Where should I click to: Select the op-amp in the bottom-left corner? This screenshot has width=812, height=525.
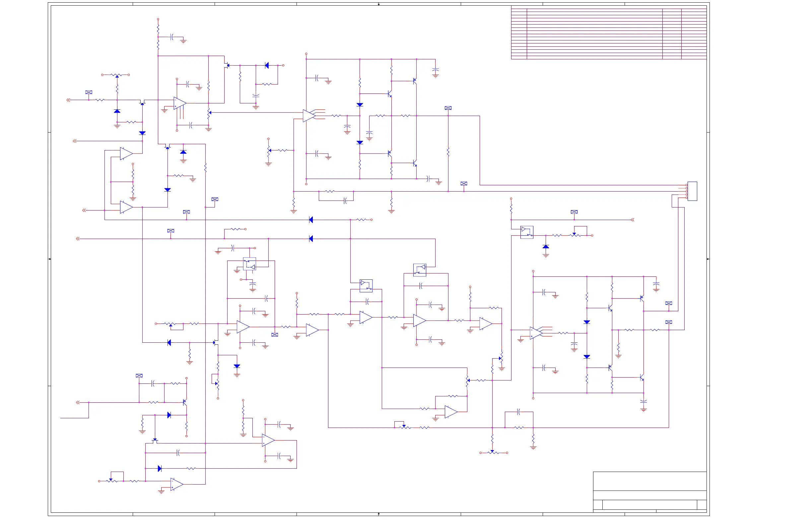pyautogui.click(x=177, y=484)
